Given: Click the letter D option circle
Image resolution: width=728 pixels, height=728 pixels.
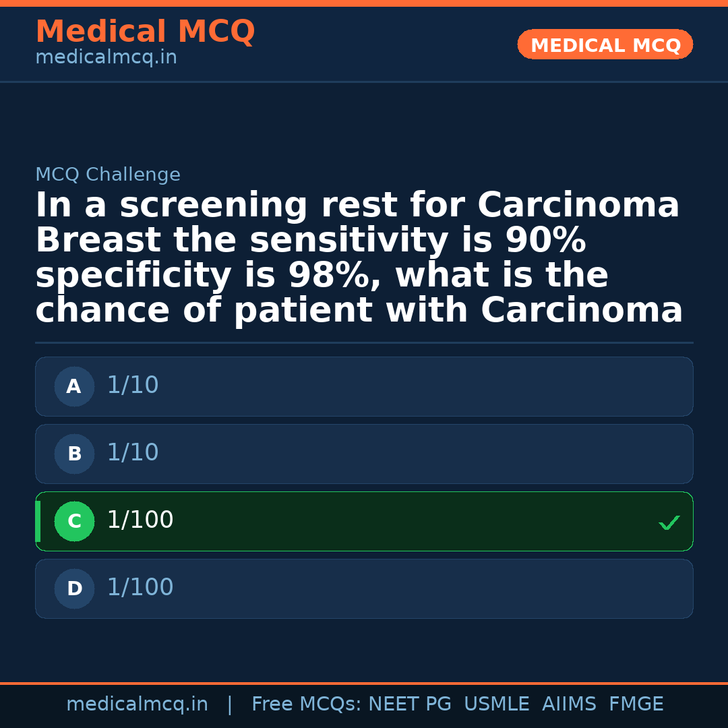Looking at the screenshot, I should point(74,589).
